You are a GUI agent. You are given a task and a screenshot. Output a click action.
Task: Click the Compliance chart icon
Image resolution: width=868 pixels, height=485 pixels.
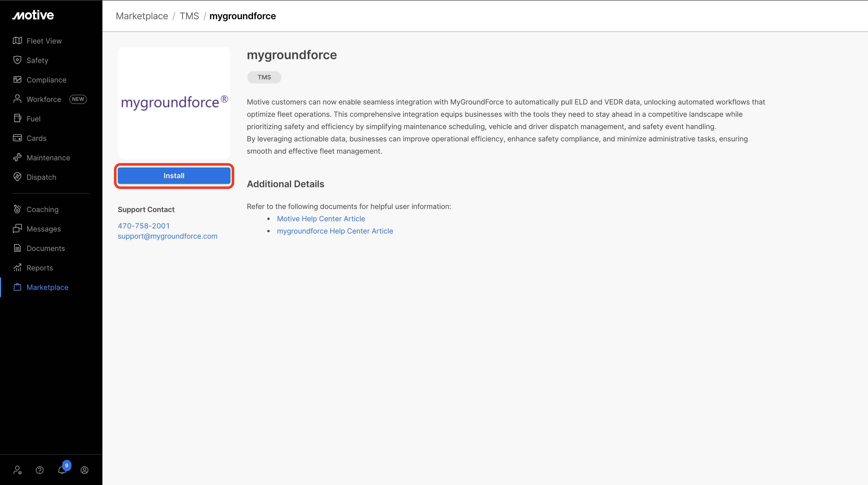[17, 80]
